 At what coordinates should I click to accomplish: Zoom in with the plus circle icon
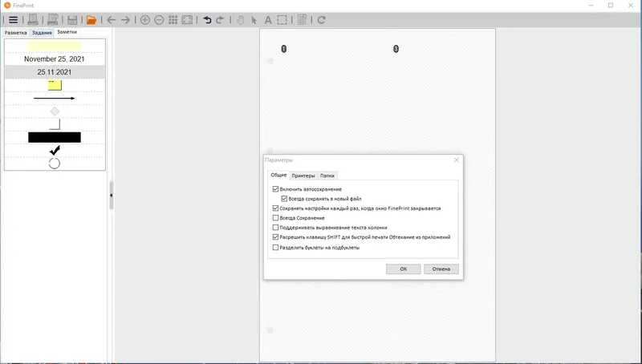tap(145, 19)
